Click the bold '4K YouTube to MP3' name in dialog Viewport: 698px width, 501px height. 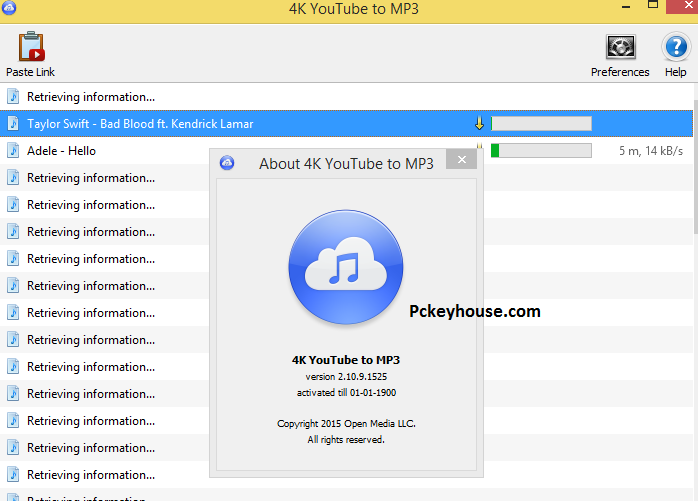[x=346, y=360]
